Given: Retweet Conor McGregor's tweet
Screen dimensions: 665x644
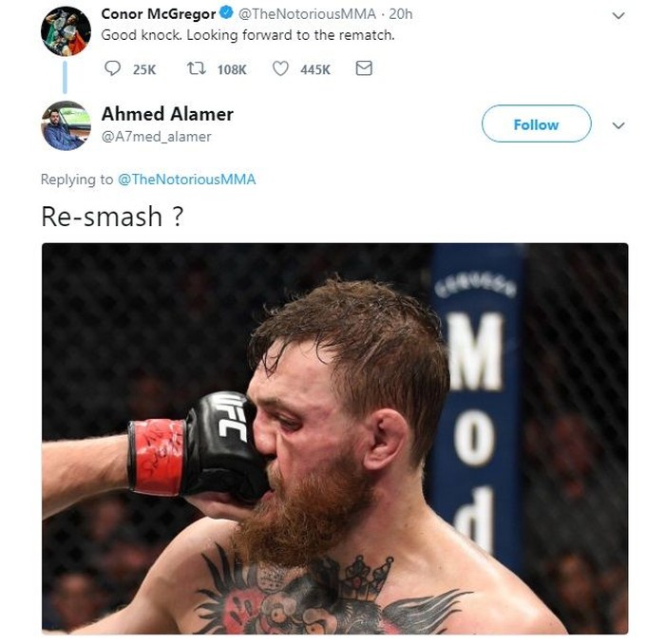Looking at the screenshot, I should pos(197,68).
